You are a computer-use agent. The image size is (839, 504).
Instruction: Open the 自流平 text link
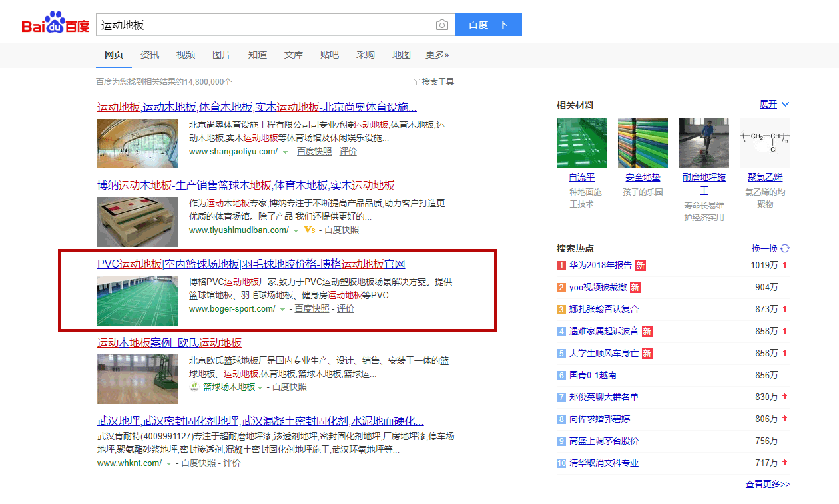[x=581, y=178]
